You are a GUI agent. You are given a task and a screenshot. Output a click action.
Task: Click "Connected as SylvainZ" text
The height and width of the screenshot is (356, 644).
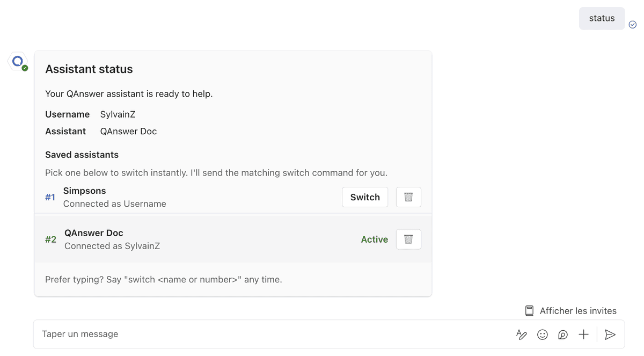point(112,246)
